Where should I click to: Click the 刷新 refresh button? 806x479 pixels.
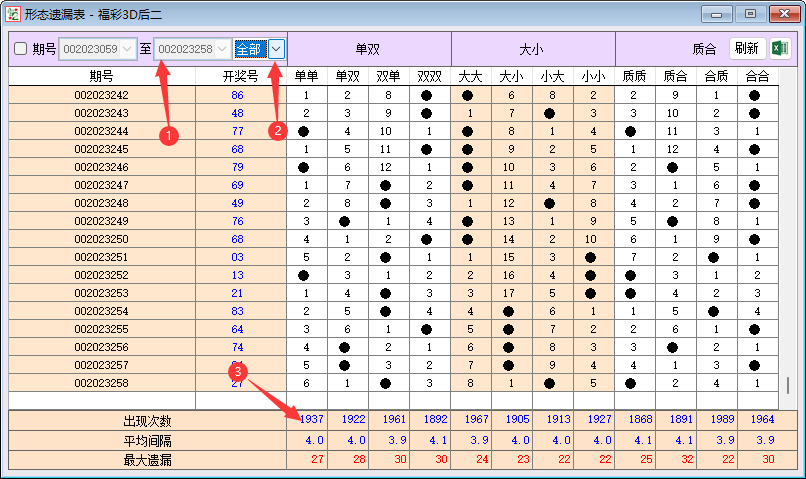[746, 49]
